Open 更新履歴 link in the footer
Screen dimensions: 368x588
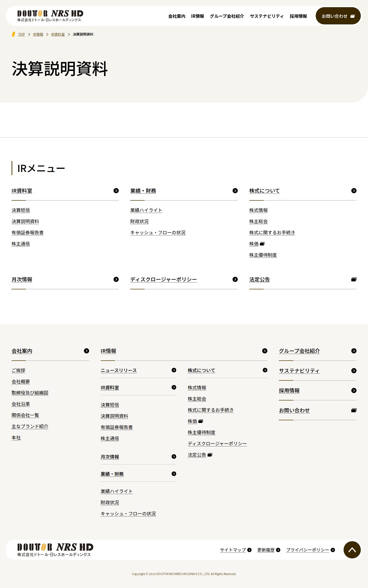(x=266, y=550)
